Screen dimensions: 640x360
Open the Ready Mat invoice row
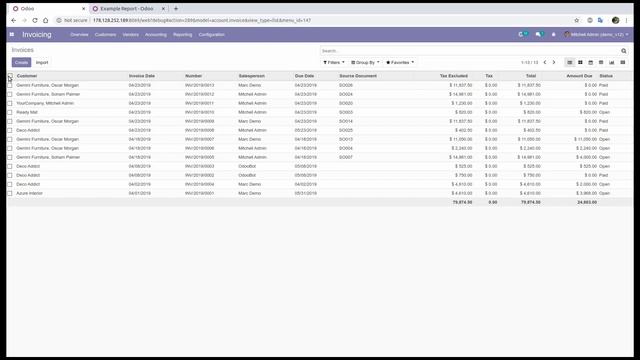pyautogui.click(x=320, y=112)
